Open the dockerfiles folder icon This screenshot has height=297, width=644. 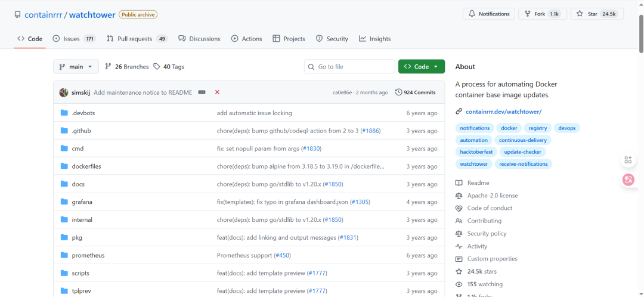[x=64, y=166]
